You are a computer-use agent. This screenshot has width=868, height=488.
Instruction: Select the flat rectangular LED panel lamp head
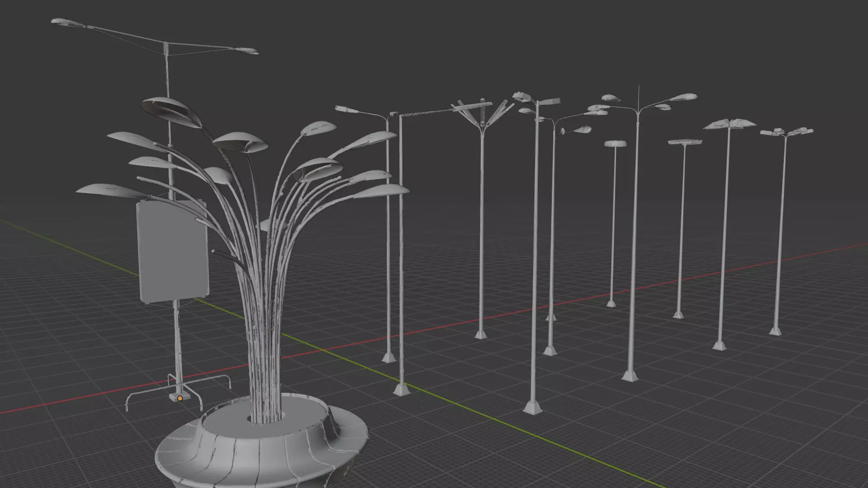pos(685,142)
